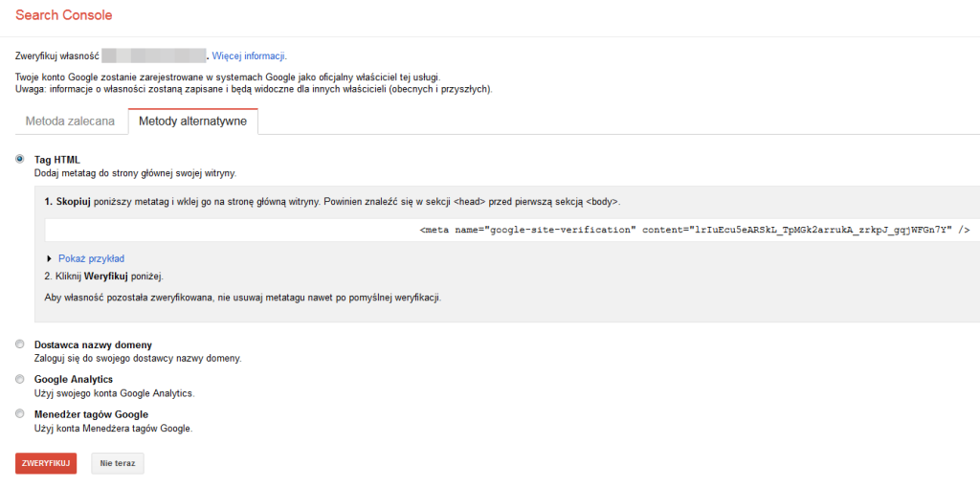
Task: Click the Google Analytics method label
Action: click(73, 379)
